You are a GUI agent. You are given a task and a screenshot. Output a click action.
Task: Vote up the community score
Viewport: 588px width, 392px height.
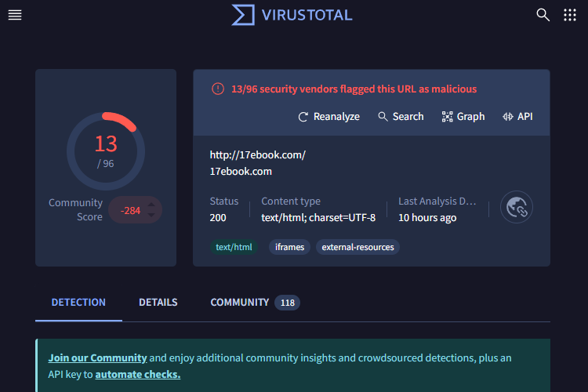pos(151,205)
